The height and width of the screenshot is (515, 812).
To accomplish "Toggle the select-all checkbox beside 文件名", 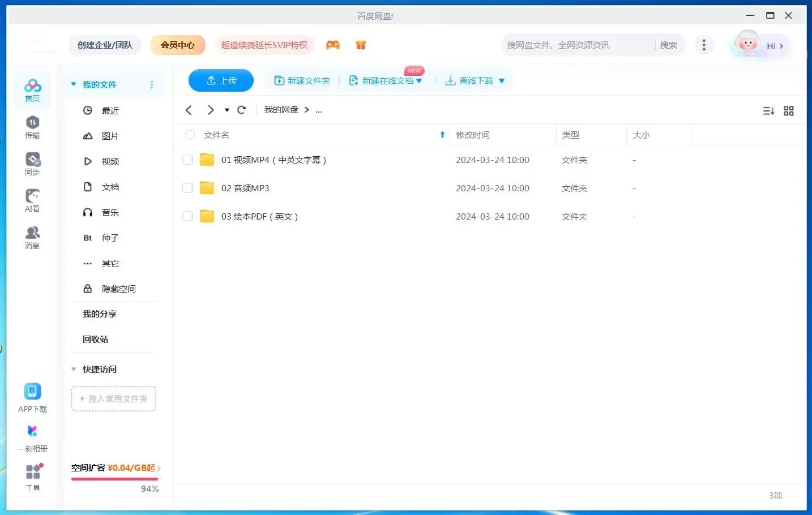I will tap(190, 135).
